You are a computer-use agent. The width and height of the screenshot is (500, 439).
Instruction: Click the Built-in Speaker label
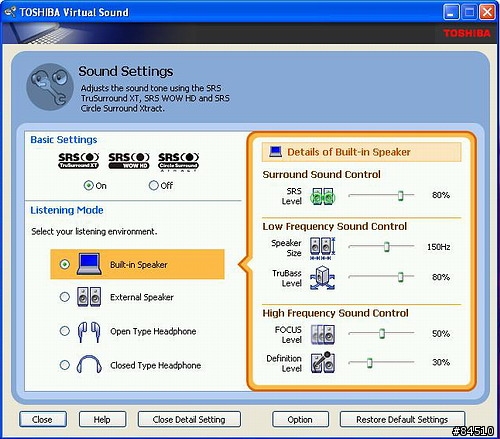click(x=139, y=265)
